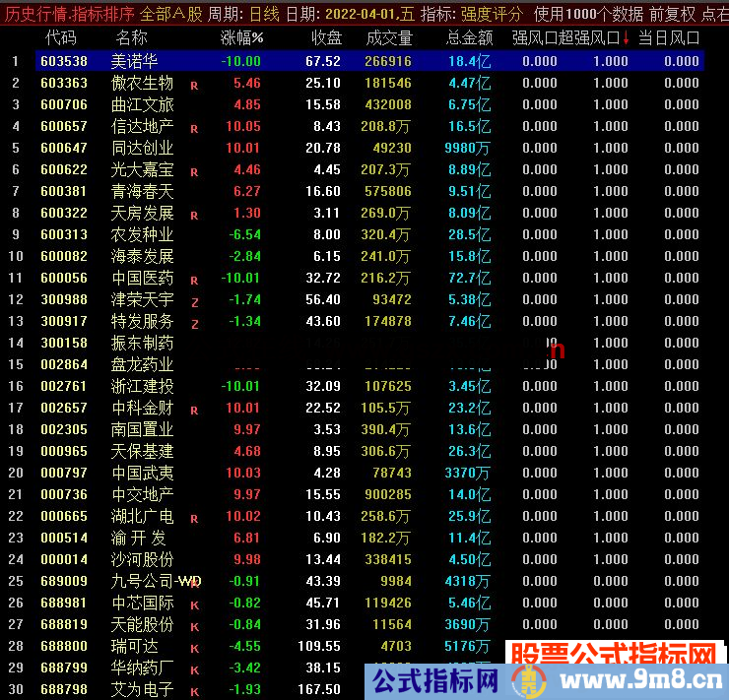Click the red sort arrow on 超强风口
The height and width of the screenshot is (700, 729).
point(626,37)
